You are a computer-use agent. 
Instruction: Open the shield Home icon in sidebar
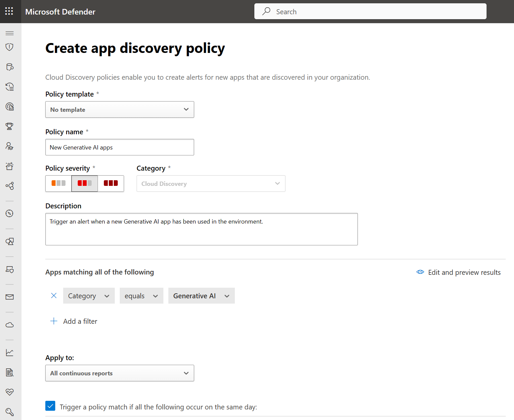[10, 47]
